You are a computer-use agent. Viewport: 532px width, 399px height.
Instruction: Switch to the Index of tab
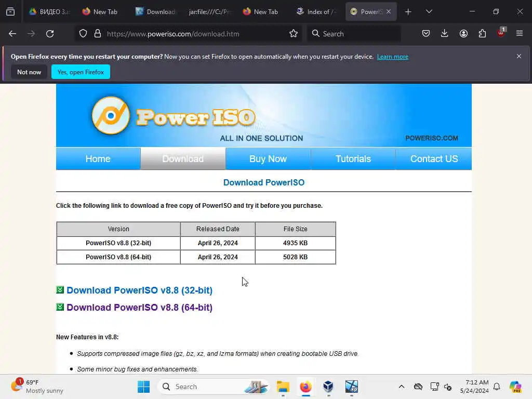coord(316,12)
